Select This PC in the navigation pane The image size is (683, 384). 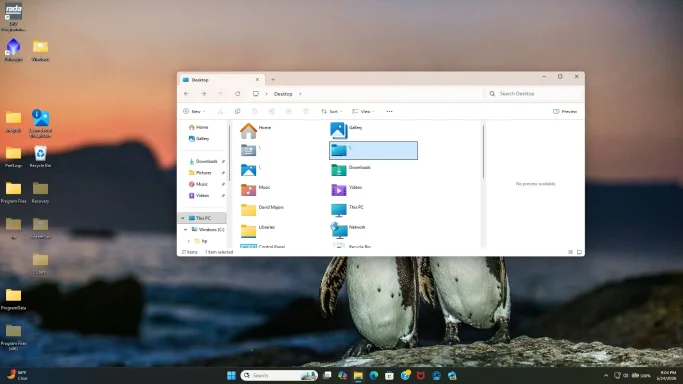pyautogui.click(x=202, y=218)
